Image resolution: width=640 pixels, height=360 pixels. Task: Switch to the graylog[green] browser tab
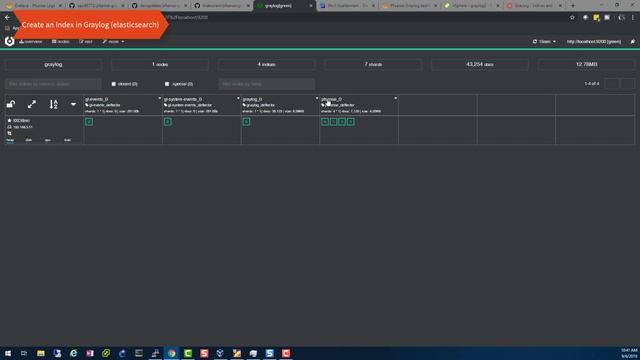pos(284,6)
